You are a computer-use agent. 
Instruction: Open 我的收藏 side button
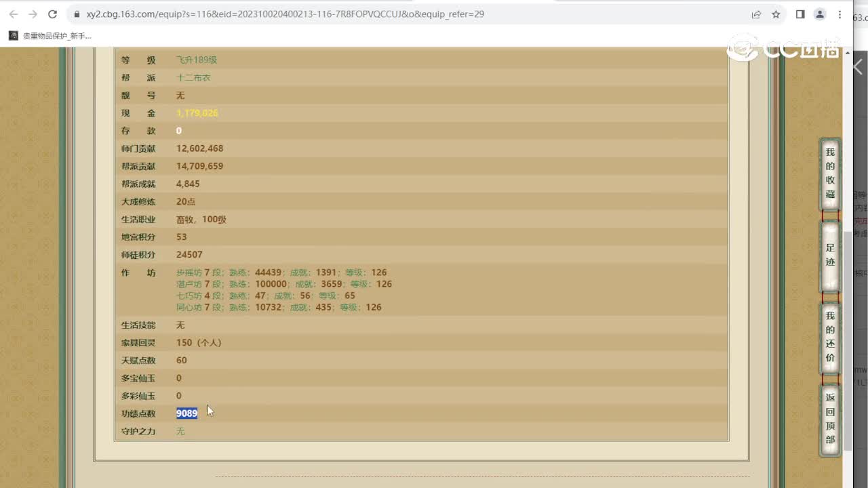point(830,174)
